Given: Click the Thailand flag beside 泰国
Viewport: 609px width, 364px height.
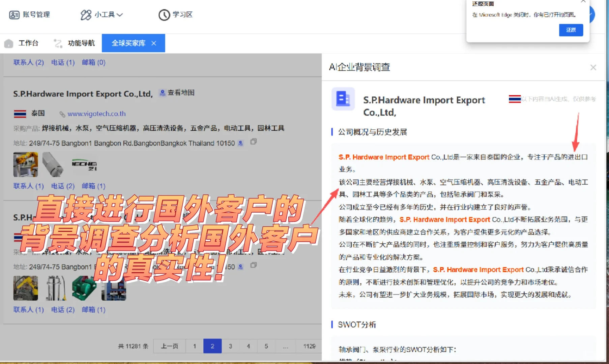Looking at the screenshot, I should (19, 113).
